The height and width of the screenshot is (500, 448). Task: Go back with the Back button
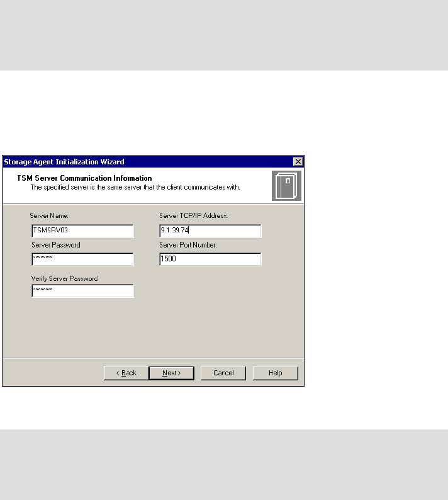coord(126,373)
